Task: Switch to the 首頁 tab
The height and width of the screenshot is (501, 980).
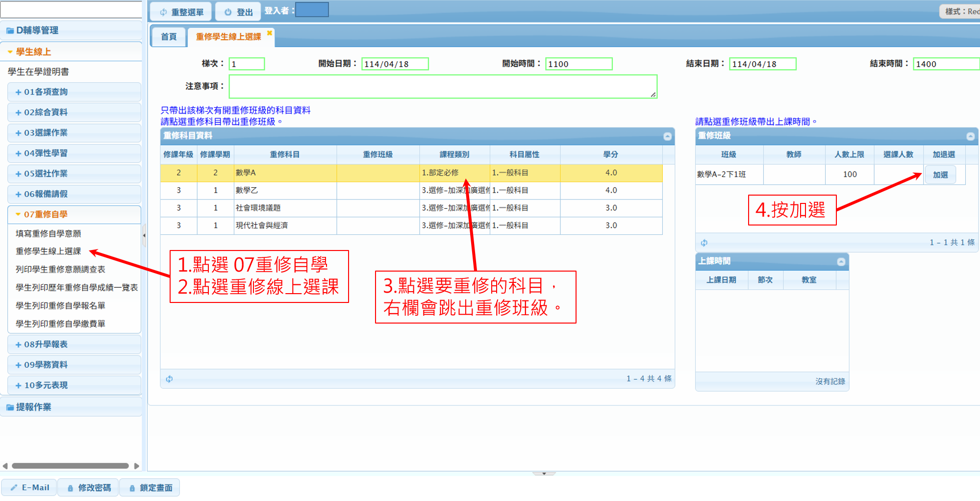Action: (169, 37)
